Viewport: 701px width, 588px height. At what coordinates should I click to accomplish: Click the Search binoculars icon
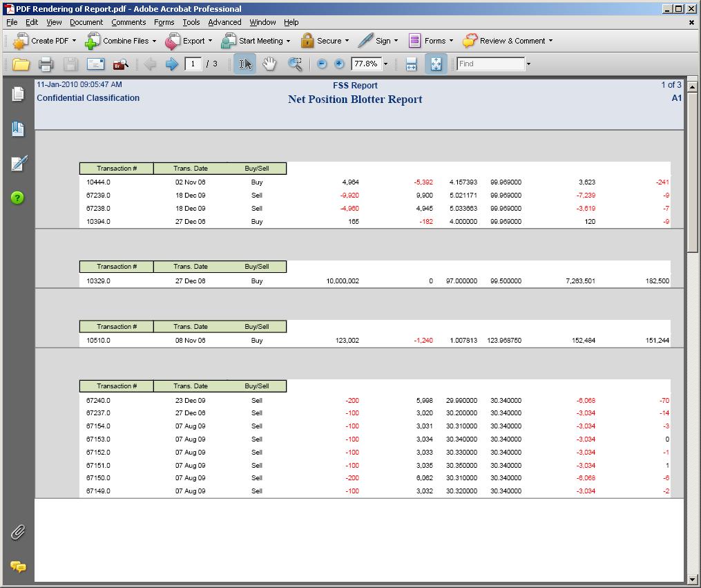click(x=120, y=64)
